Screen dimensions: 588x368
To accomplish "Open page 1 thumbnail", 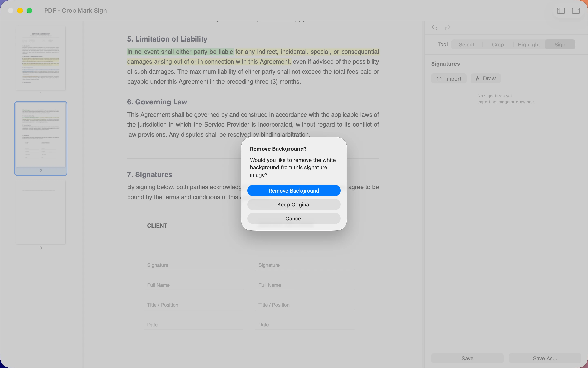I will coord(41,58).
